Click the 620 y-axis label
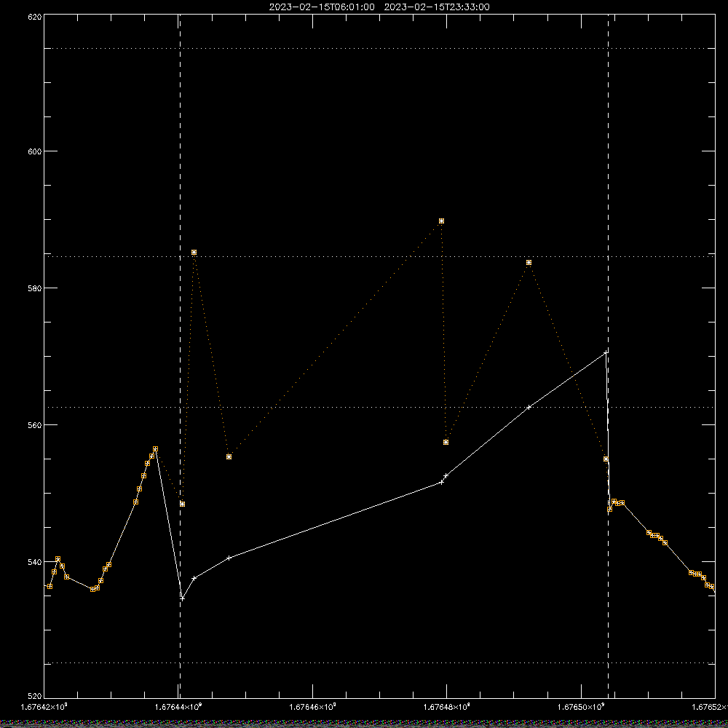The width and height of the screenshot is (728, 728). tap(35, 17)
